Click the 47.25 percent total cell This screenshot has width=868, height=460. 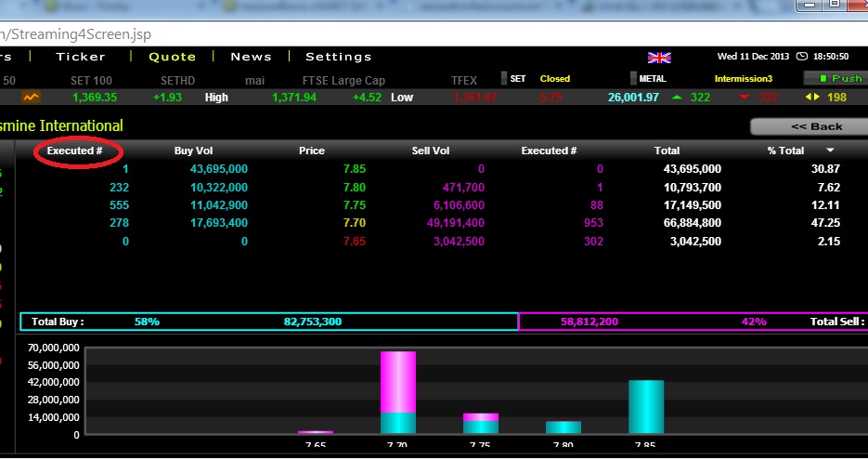coord(825,223)
